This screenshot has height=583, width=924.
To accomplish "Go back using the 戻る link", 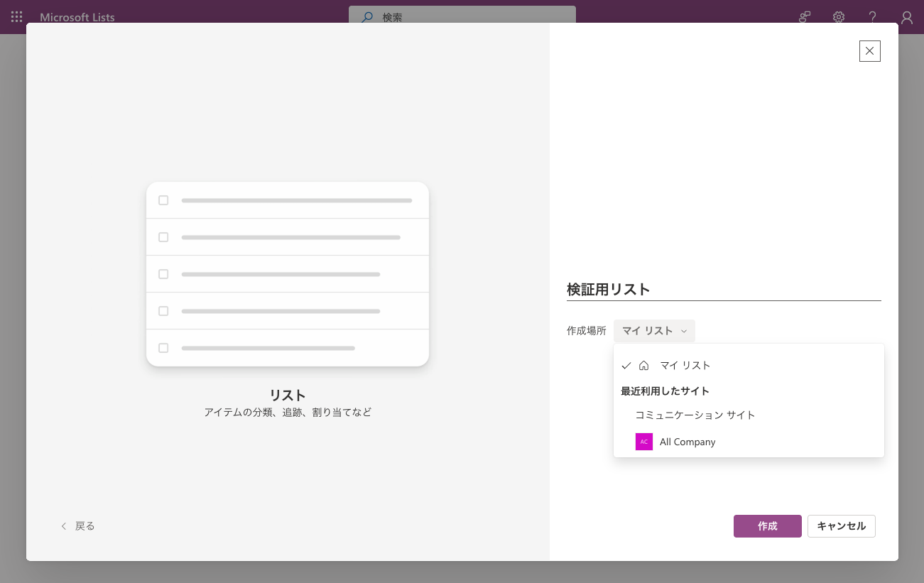I will tap(77, 526).
